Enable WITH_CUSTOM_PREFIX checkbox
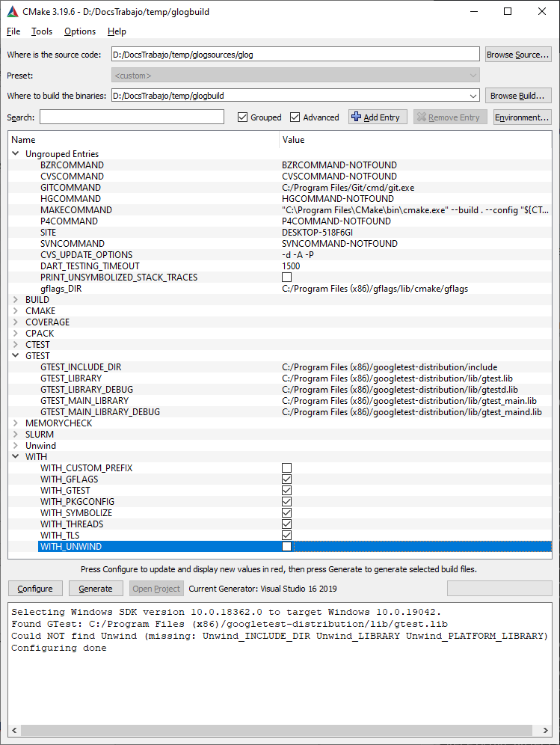Image resolution: width=560 pixels, height=745 pixels. pyautogui.click(x=287, y=468)
